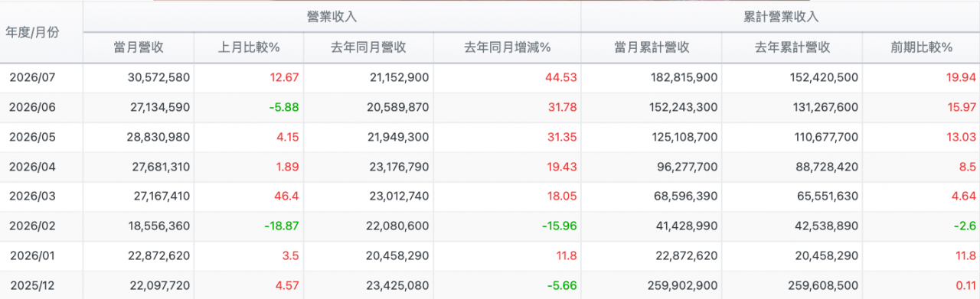Viewport: 980px width, 299px height.
Task: Click the 31.35 year-over-year value
Action: pyautogui.click(x=562, y=137)
